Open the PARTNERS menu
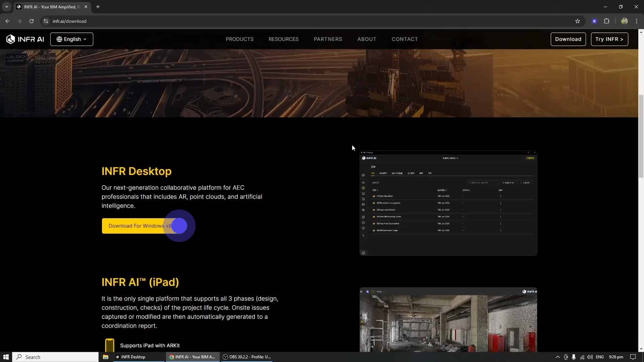Viewport: 644px width, 362px height. pyautogui.click(x=328, y=39)
